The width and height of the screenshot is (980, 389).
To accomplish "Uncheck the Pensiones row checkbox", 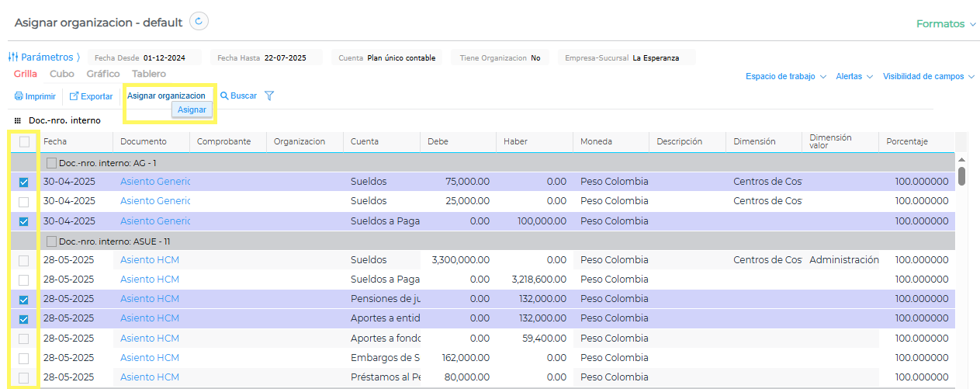I will pyautogui.click(x=23, y=299).
